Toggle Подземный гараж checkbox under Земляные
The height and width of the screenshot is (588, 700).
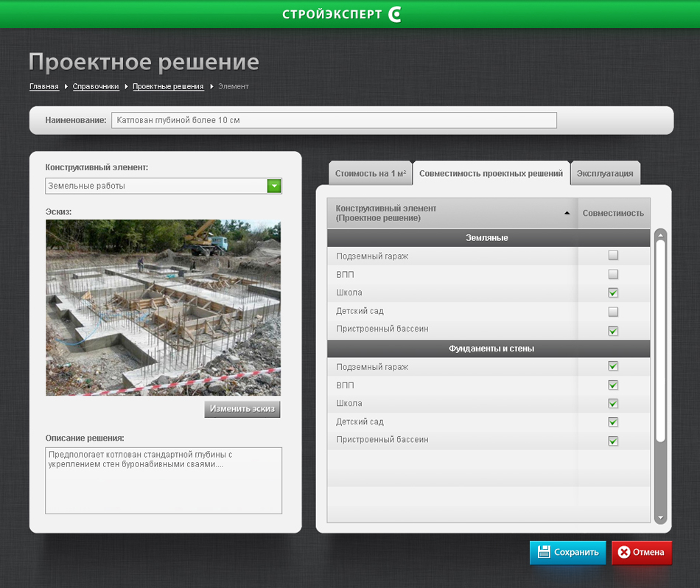click(613, 256)
